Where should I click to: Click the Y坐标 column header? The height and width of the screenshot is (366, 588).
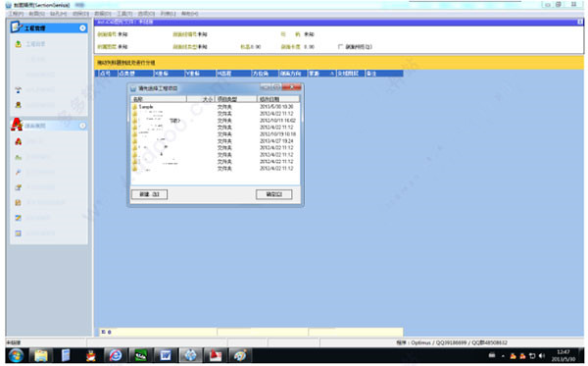201,74
